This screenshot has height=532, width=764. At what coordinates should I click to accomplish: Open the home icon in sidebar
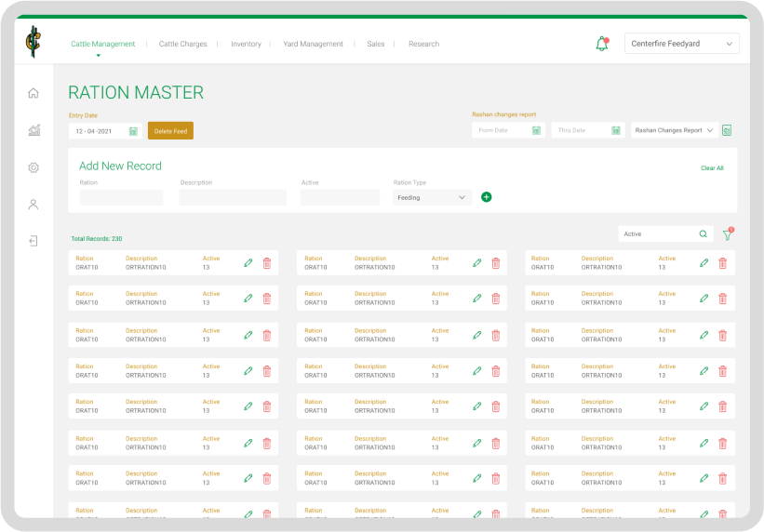click(34, 93)
